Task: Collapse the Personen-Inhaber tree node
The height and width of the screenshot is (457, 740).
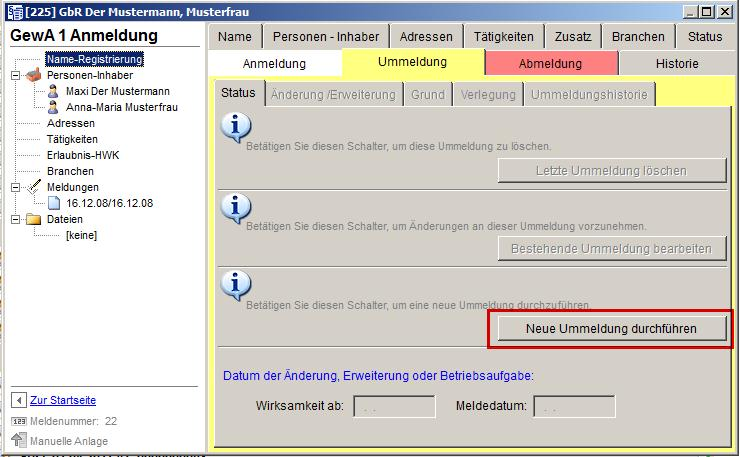Action: (15, 75)
